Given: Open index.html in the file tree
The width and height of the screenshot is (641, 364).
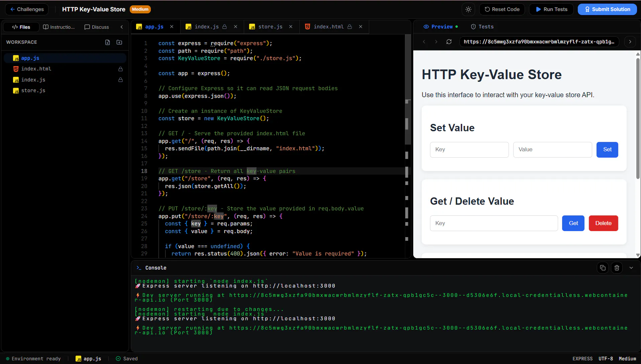Looking at the screenshot, I should coord(65,69).
